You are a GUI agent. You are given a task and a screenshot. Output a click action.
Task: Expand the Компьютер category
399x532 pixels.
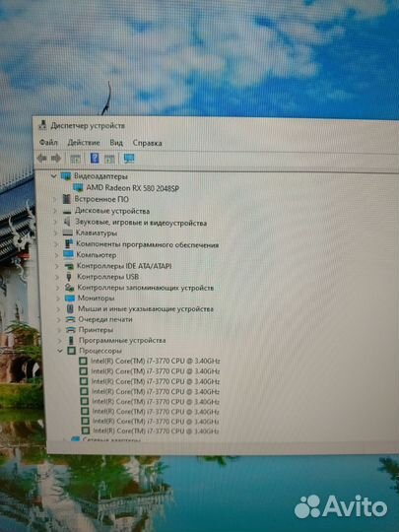56,255
